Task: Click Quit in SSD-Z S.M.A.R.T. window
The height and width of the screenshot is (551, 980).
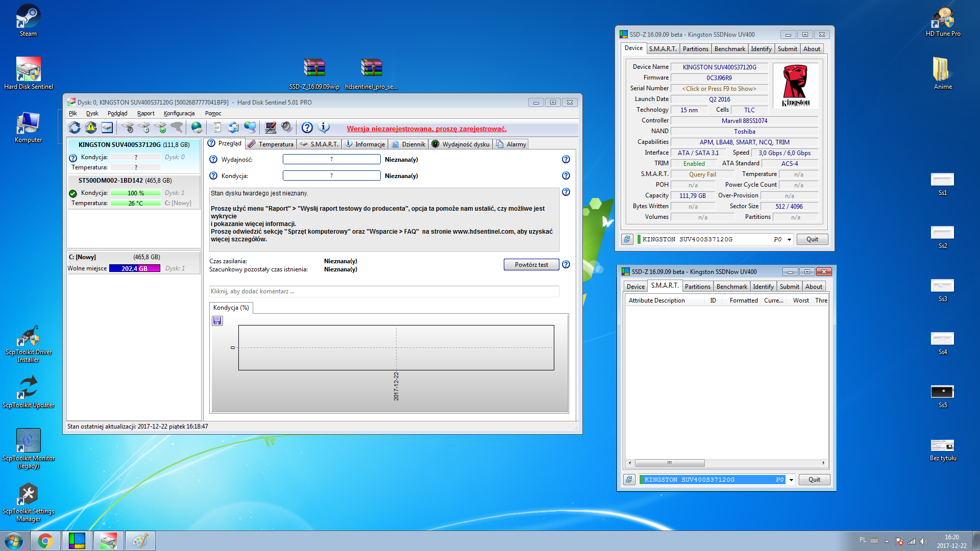Action: tap(814, 480)
